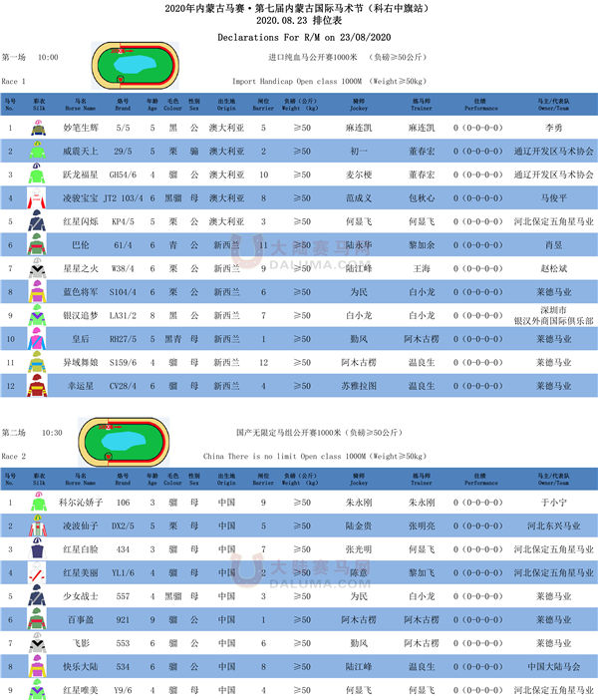Select the silk icon beside 快乐大陆
This screenshot has width=598, height=700.
coord(39,666)
